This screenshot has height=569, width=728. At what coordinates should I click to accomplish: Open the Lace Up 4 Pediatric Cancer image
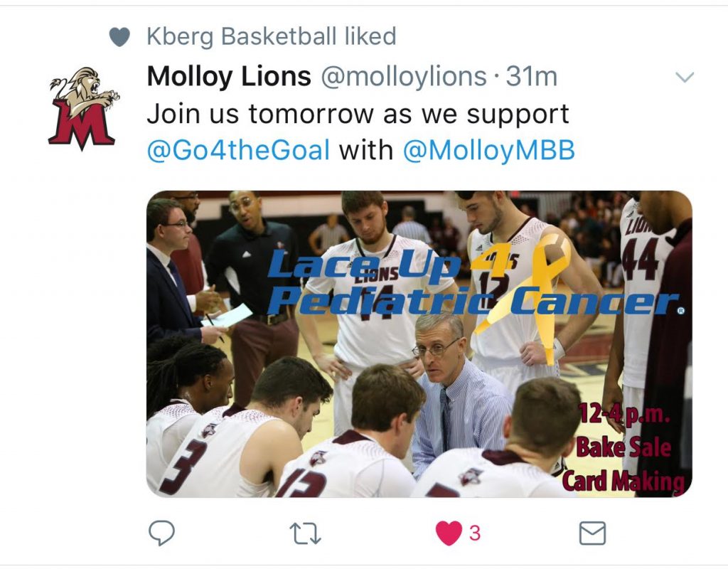[419, 344]
